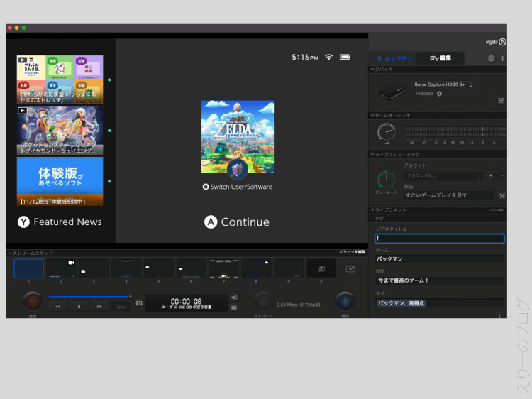532x399 pixels.
Task: Open the やわらかあたま塾 news tile
Action: coord(60,80)
